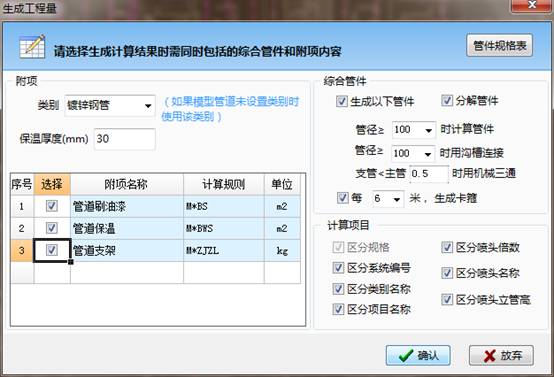Toggle the 区分喷头倍数 checkbox
The width and height of the screenshot is (554, 377).
point(447,247)
